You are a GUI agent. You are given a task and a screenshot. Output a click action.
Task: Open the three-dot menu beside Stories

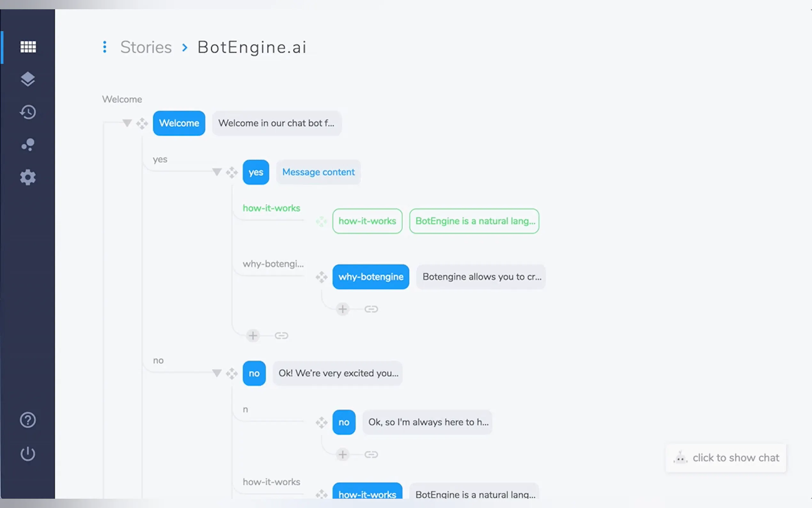pos(105,47)
